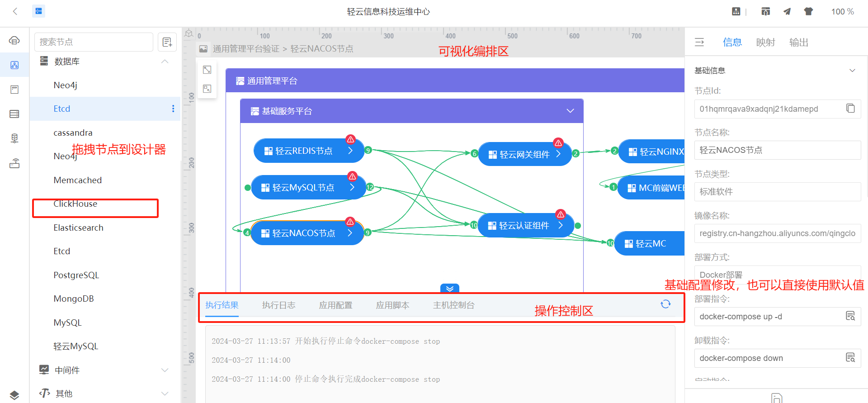The height and width of the screenshot is (403, 868).
Task: Open the cloud icon in left sidebar
Action: click(x=14, y=41)
